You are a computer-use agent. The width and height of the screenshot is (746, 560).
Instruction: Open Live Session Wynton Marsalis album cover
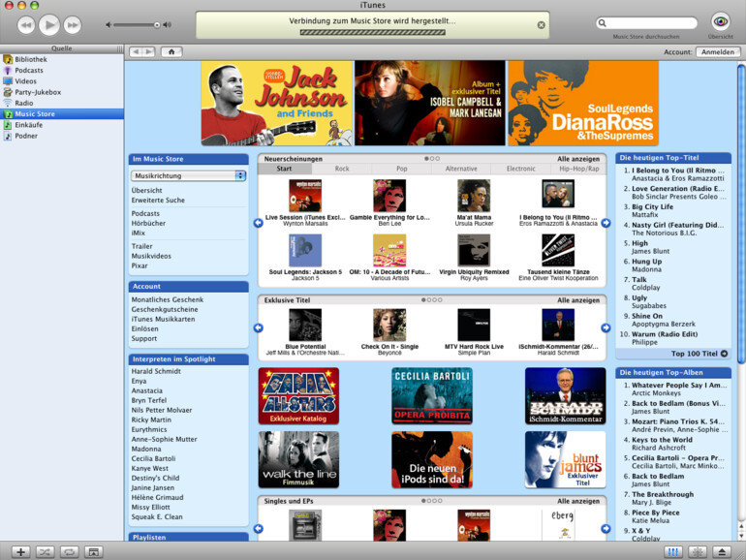tap(305, 196)
